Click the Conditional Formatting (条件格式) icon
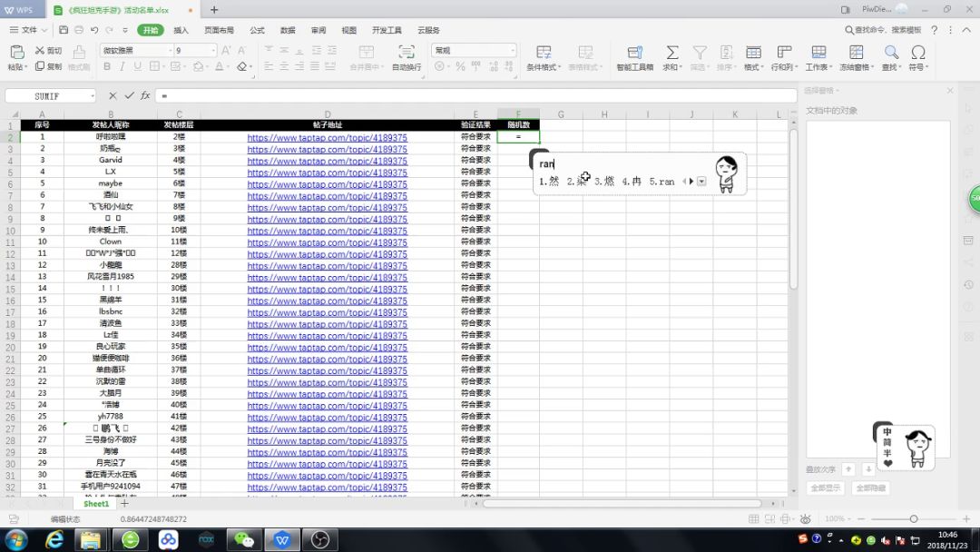The width and height of the screenshot is (980, 552). [544, 53]
